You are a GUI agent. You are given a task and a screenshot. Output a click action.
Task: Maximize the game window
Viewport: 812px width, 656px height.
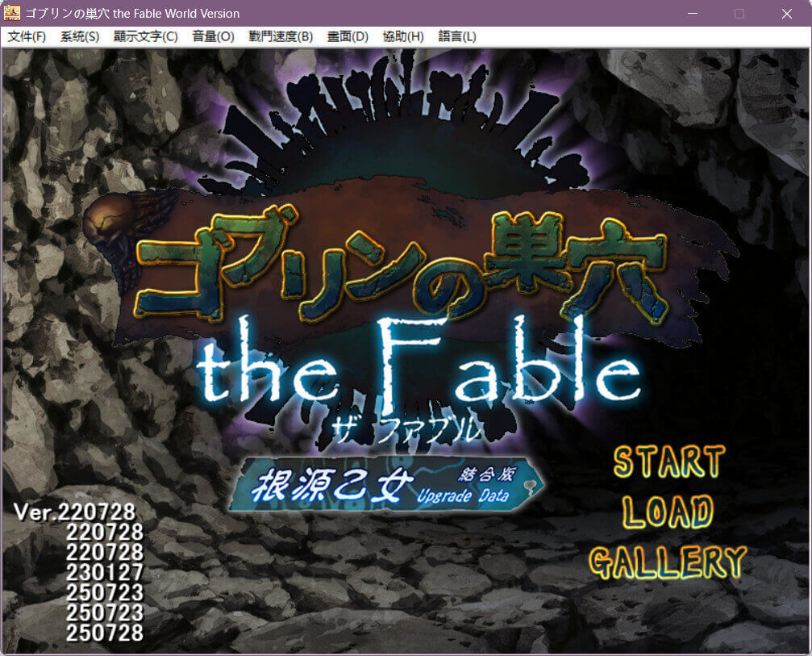click(x=739, y=13)
